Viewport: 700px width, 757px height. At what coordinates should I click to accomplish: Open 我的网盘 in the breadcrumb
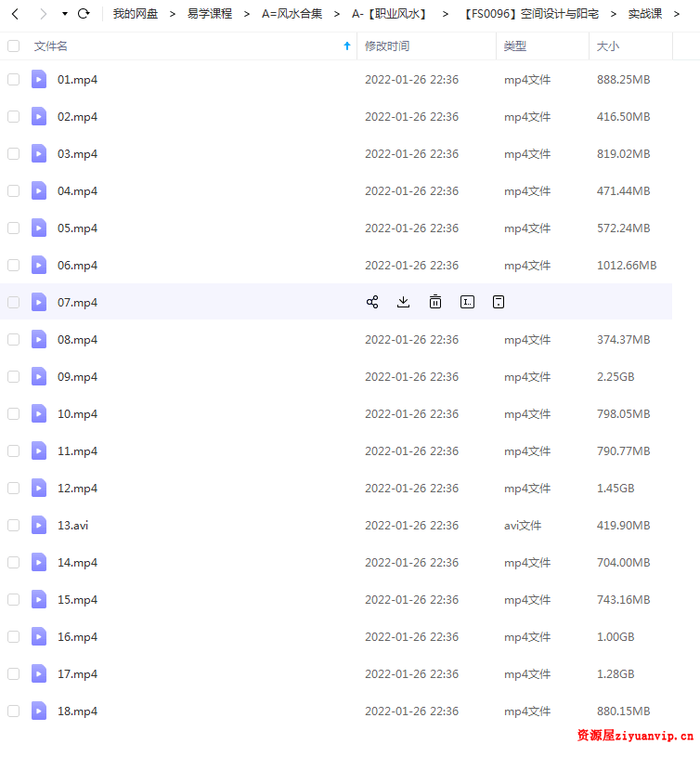pos(136,14)
